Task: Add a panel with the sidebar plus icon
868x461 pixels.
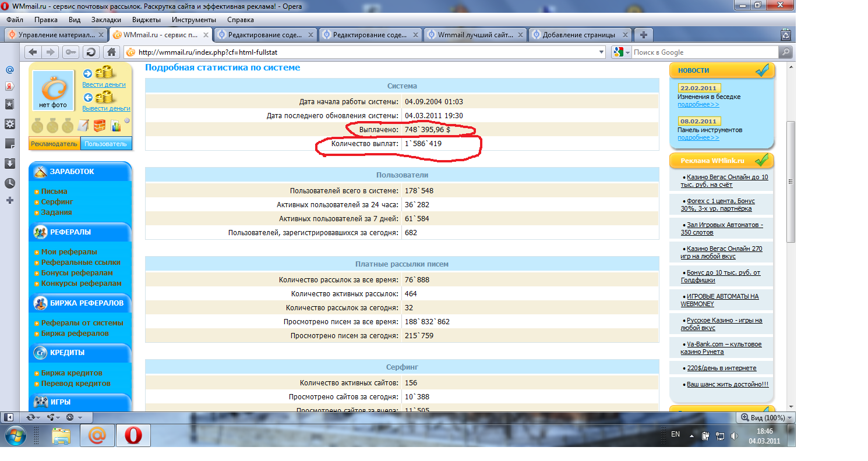Action: pos(9,201)
